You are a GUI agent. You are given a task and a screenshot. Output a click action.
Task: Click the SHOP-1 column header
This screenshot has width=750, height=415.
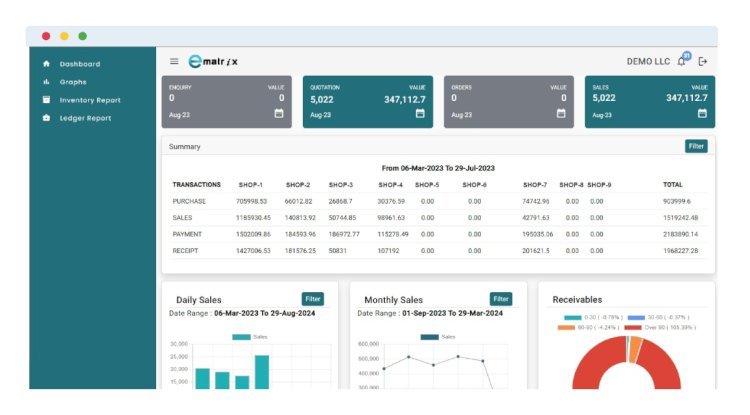(x=251, y=185)
